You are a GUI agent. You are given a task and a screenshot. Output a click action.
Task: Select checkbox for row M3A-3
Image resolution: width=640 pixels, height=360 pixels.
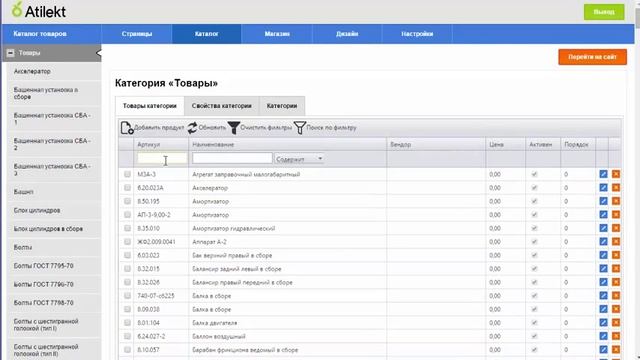(127, 174)
